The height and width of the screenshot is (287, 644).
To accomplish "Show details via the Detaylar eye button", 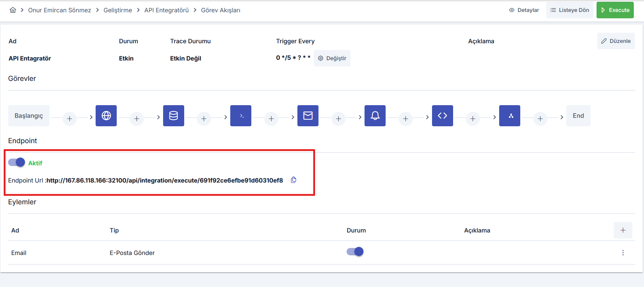I will pyautogui.click(x=524, y=10).
